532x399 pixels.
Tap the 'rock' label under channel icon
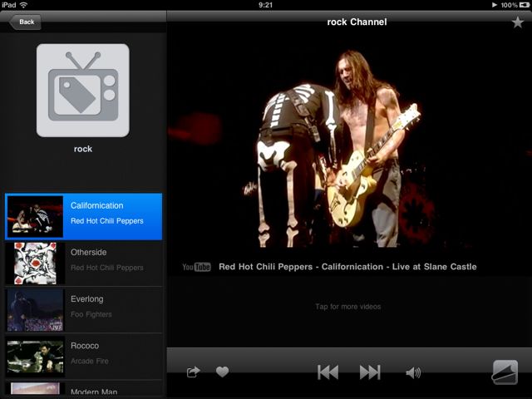pos(83,149)
